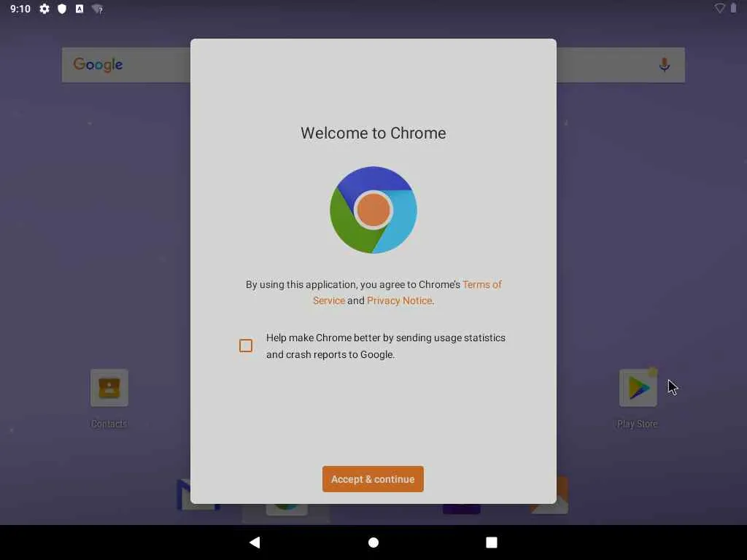Open the Privacy Notice link

tap(399, 300)
